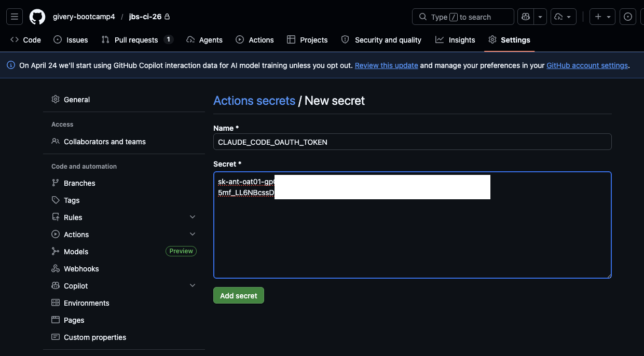Viewport: 644px width, 356px height.
Task: Click the Rules sidebar icon
Action: click(x=56, y=217)
